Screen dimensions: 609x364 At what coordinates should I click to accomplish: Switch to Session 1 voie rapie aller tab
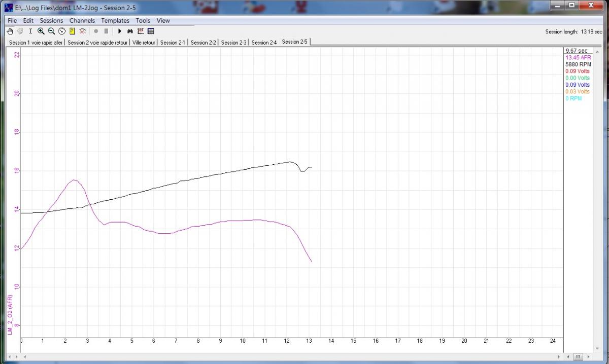pos(36,43)
